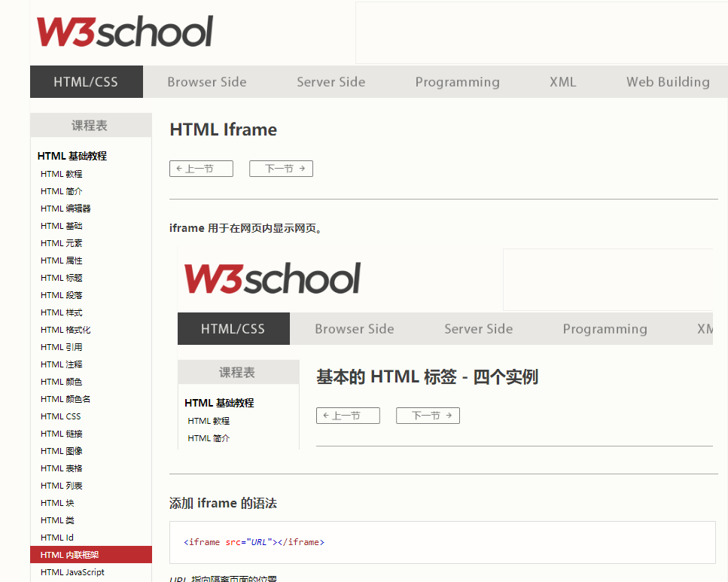Select HTML/CSS tab inside the iframe
The image size is (728, 582).
coord(233,329)
